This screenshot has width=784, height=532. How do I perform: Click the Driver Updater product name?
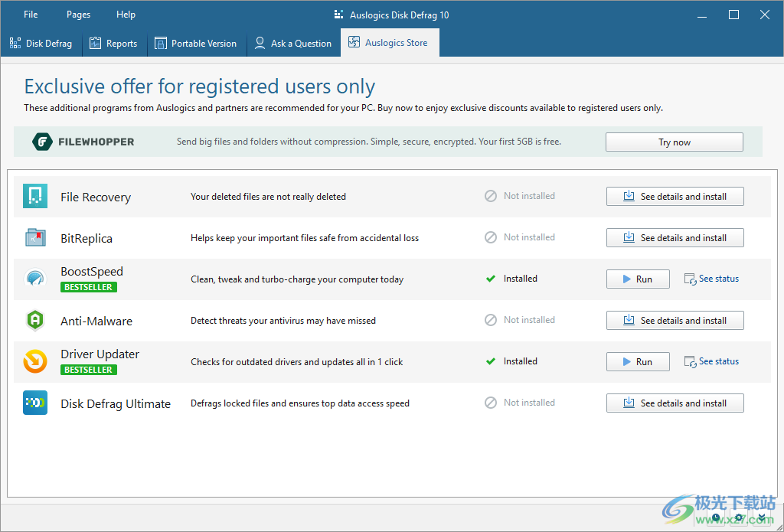100,354
